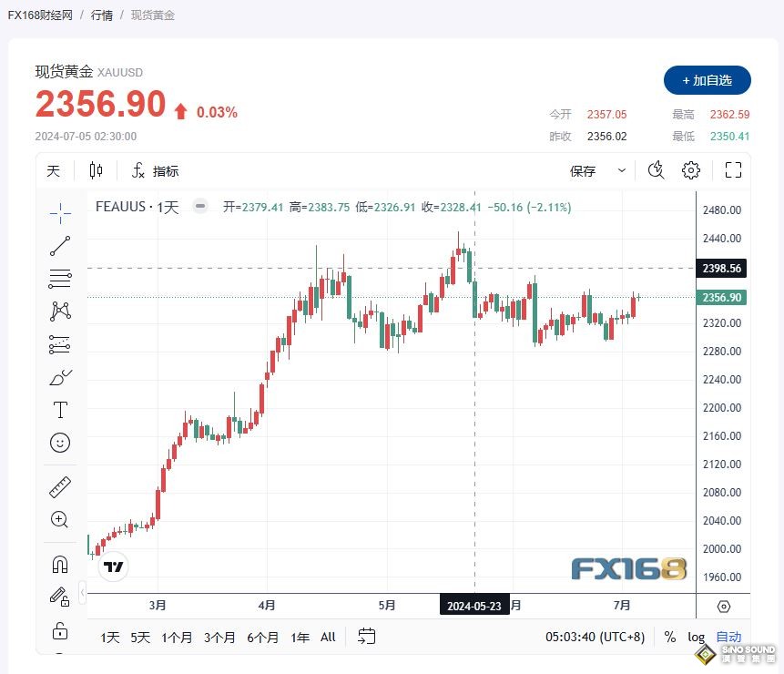The image size is (784, 674).
Task: Open the horizontal lines fib tool
Action: (60, 279)
